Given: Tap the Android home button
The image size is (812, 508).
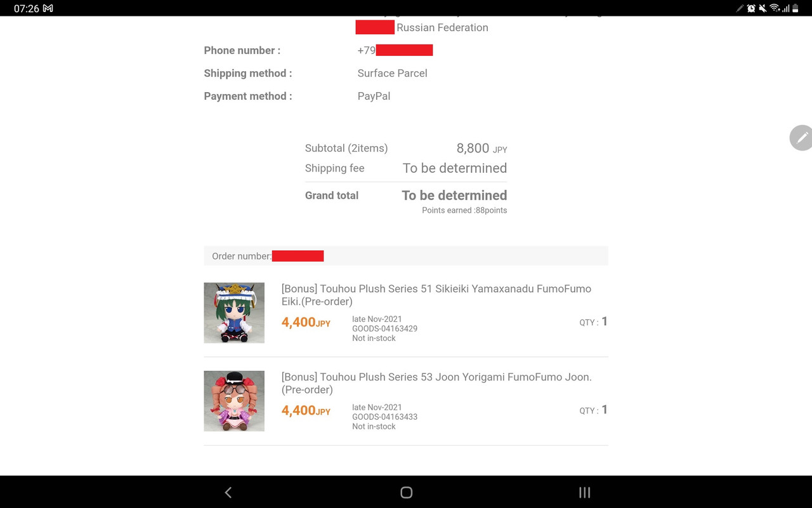Looking at the screenshot, I should 407,492.
